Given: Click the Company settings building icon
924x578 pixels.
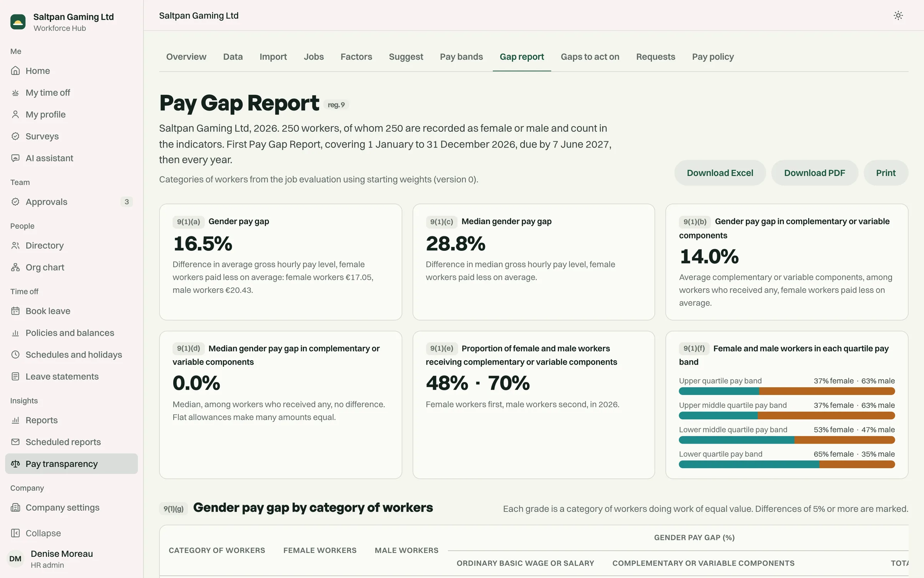Looking at the screenshot, I should click(x=15, y=507).
